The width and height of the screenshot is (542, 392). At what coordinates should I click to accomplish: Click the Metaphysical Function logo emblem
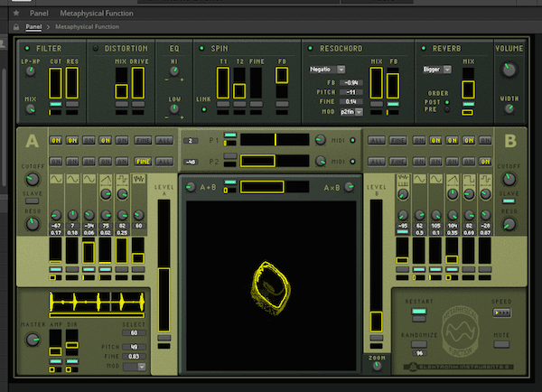coord(461,332)
